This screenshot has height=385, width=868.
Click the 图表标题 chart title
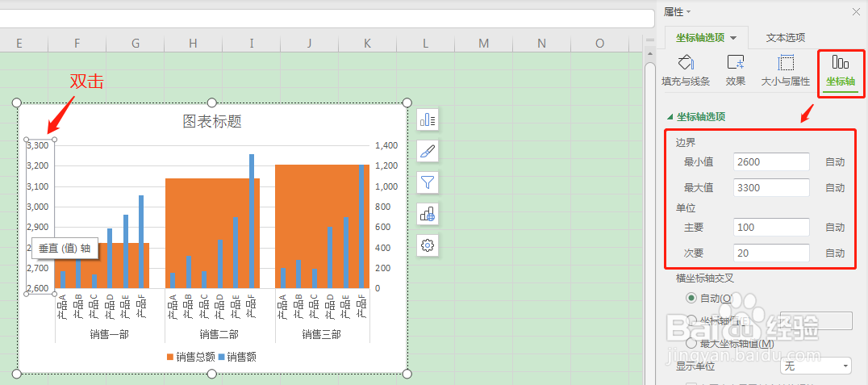(x=212, y=121)
